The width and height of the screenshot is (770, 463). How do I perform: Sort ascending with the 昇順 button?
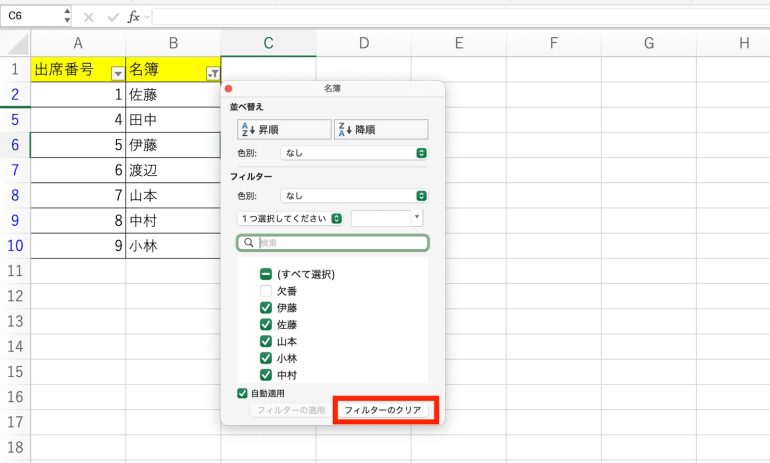pos(283,129)
